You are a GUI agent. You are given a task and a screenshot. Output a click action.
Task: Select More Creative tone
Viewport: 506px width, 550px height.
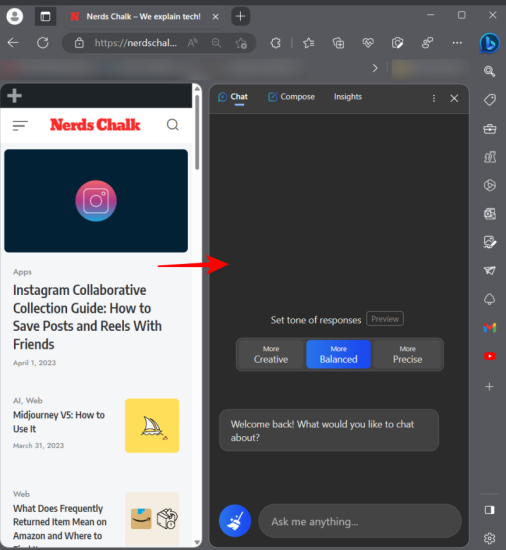[x=271, y=354]
